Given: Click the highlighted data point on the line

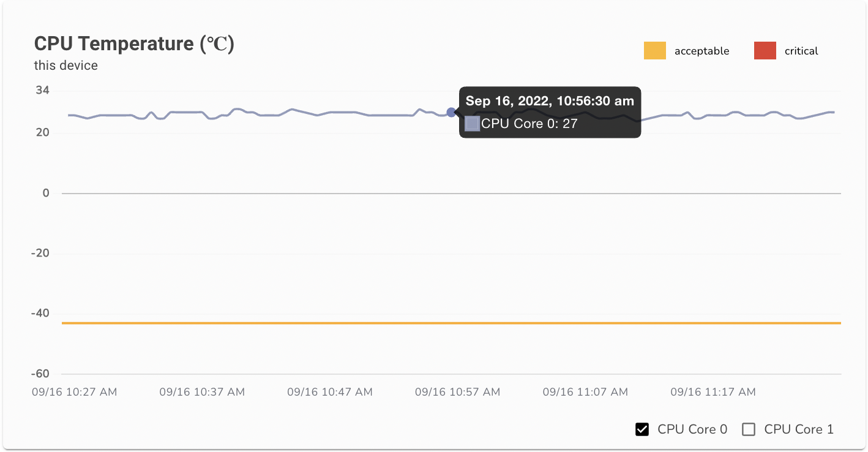Looking at the screenshot, I should point(451,112).
